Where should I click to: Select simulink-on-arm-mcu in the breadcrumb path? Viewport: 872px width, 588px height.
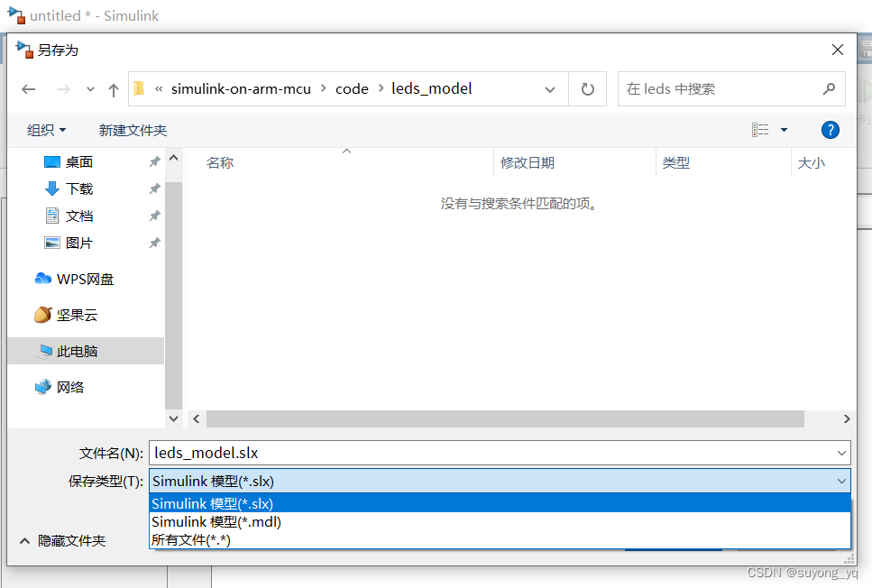point(241,89)
